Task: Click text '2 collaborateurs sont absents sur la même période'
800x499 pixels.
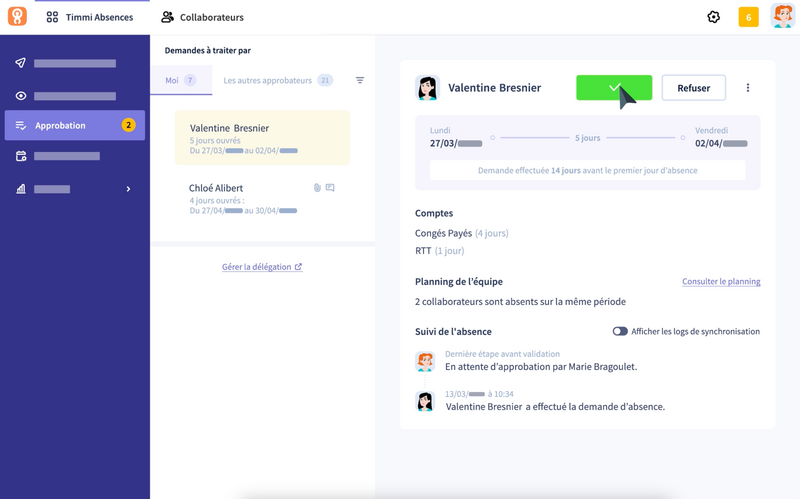Action: coord(520,302)
